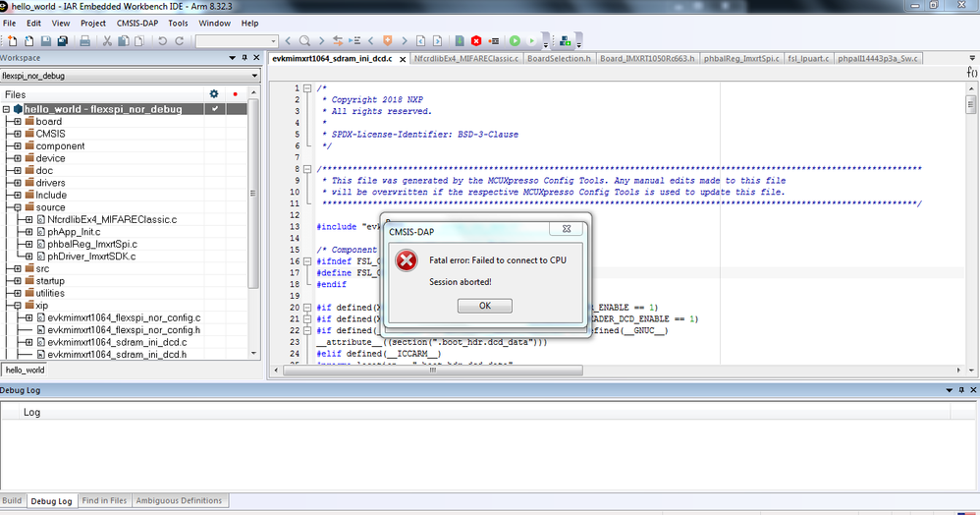Click the Save toolbar icon
The image size is (980, 515).
tap(45, 40)
